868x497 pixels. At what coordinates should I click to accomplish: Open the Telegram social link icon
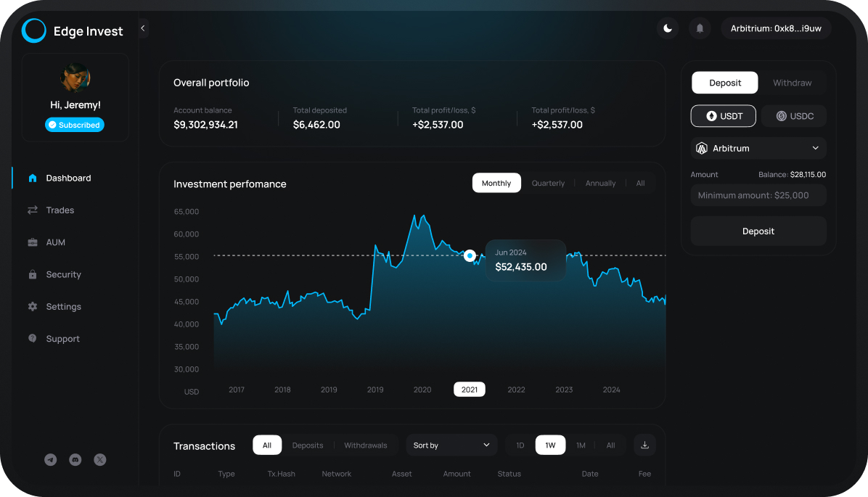click(51, 459)
